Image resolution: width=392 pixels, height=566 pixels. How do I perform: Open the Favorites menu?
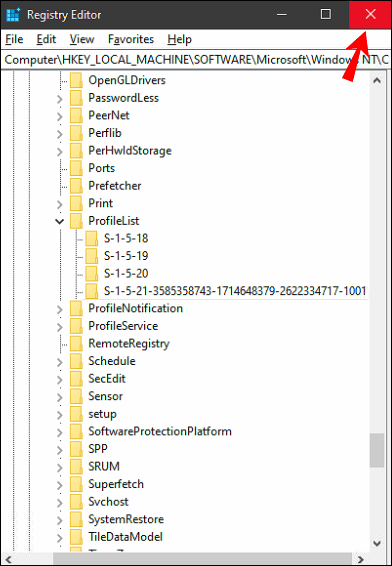tap(131, 39)
